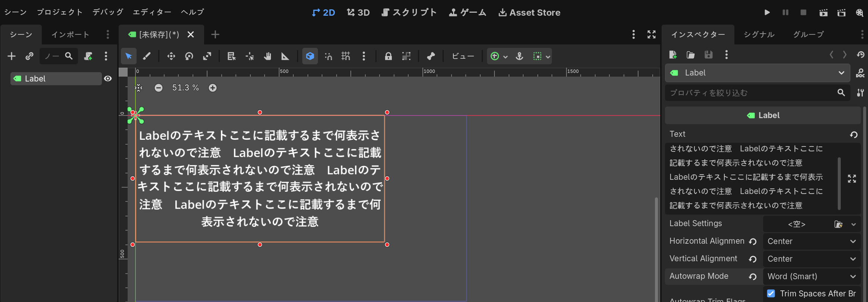This screenshot has height=302, width=868.
Task: Open the シーン menu
Action: click(x=15, y=12)
